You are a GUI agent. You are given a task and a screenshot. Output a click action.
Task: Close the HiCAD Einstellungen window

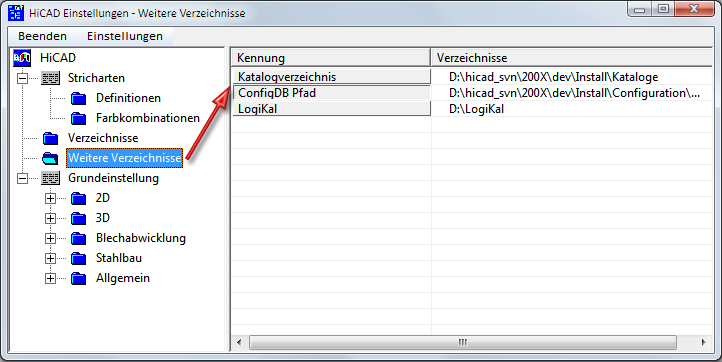[694, 9]
